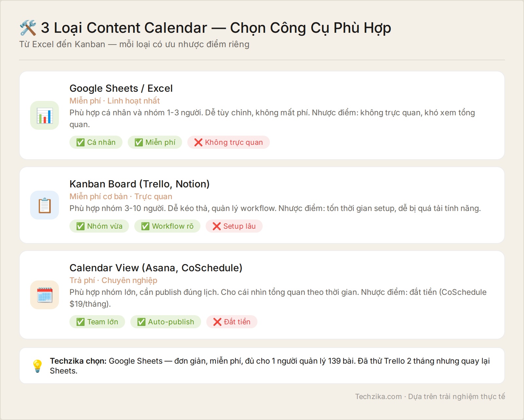Choose the 'Team lớn' tag
This screenshot has width=524, height=420.
97,322
